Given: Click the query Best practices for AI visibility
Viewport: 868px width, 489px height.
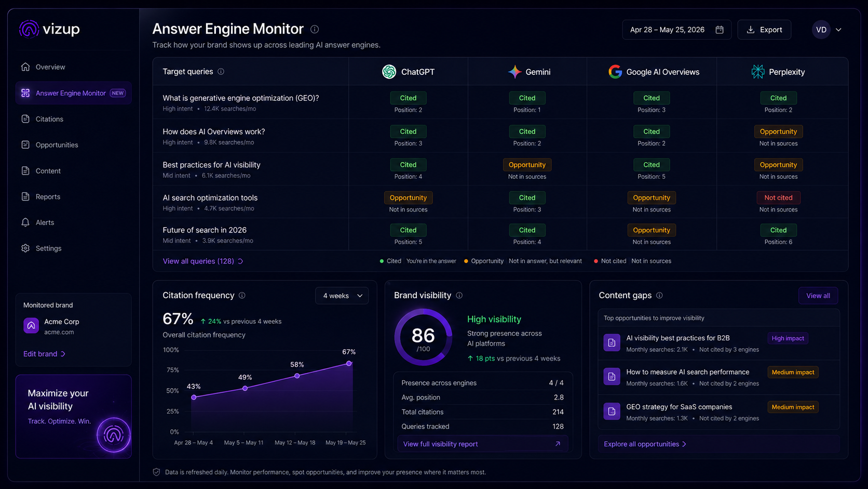Looking at the screenshot, I should click(211, 165).
